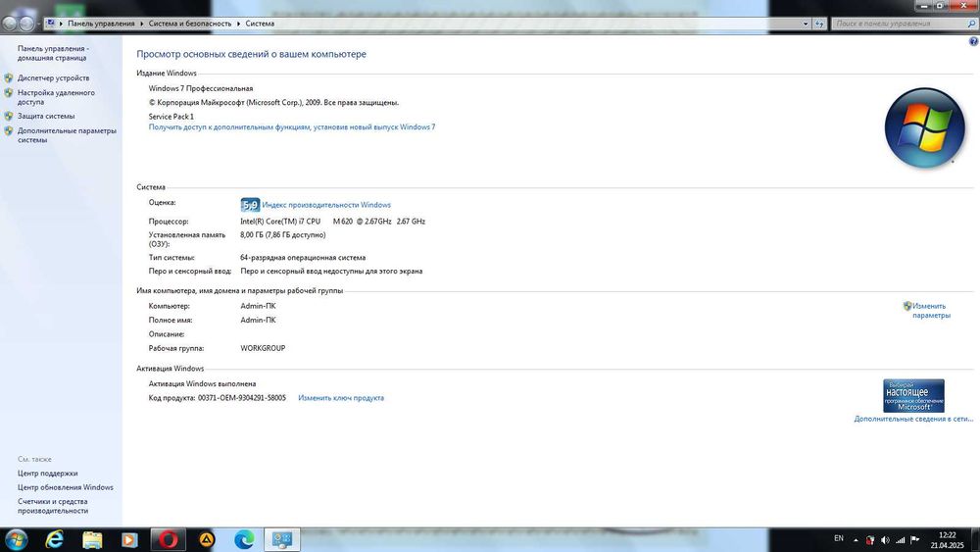Open Центр обновления Windows link

click(66, 487)
